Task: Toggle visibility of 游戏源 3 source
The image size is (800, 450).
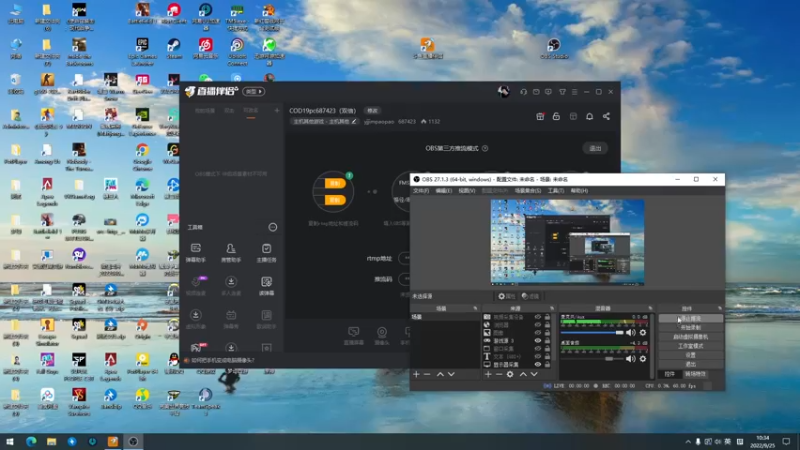Action: (x=538, y=340)
